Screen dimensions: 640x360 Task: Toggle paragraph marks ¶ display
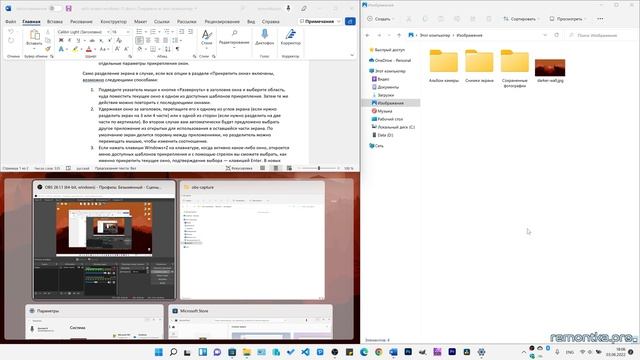click(x=177, y=49)
